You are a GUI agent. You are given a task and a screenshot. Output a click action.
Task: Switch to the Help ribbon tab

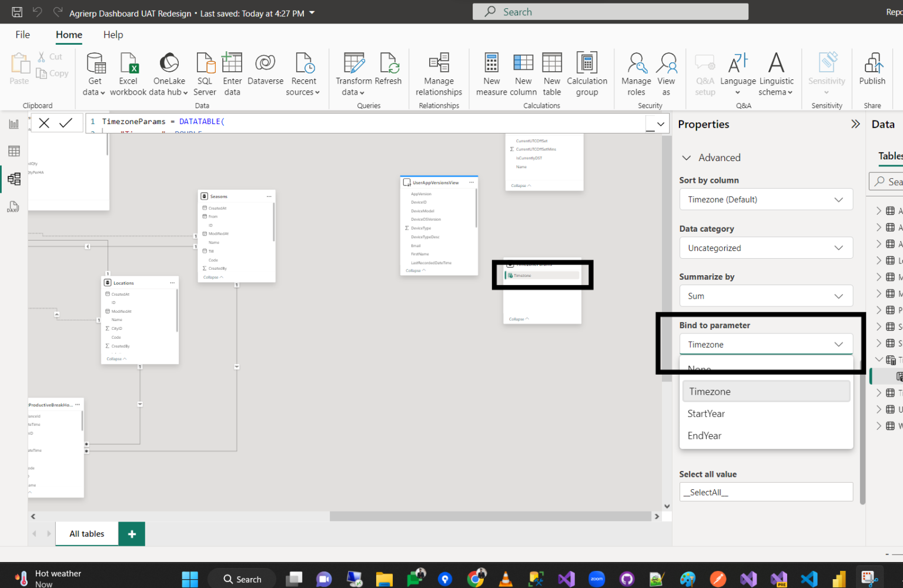pyautogui.click(x=113, y=34)
